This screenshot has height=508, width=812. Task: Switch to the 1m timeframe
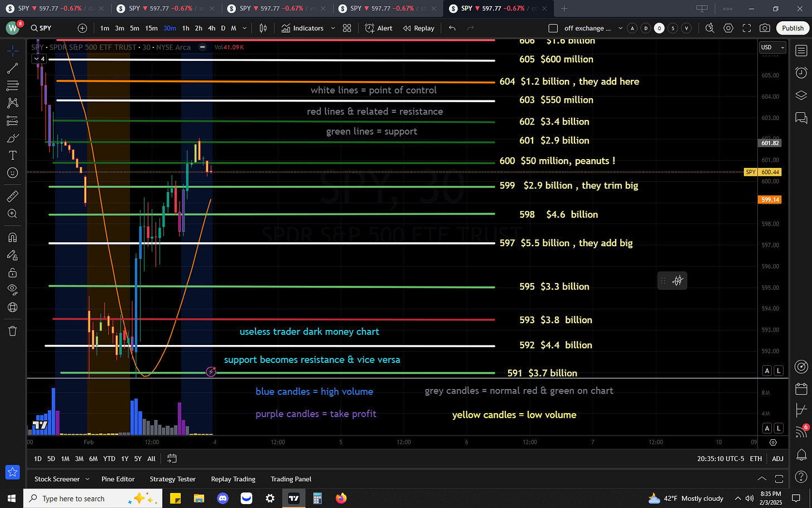[x=104, y=28]
